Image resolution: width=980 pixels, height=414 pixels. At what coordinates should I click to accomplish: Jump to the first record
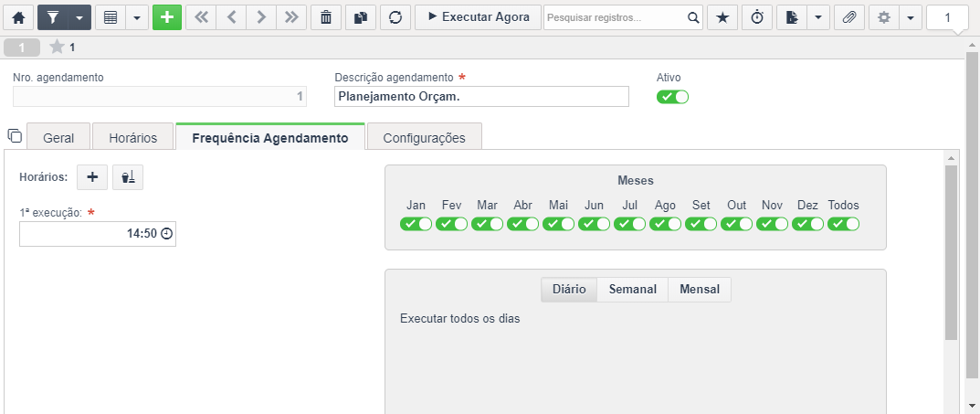point(201,17)
